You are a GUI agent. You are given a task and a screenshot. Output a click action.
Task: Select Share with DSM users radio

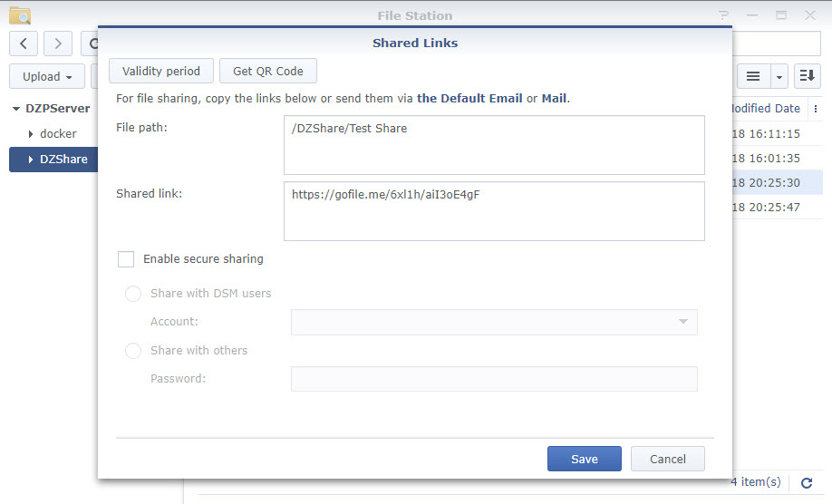tap(132, 294)
